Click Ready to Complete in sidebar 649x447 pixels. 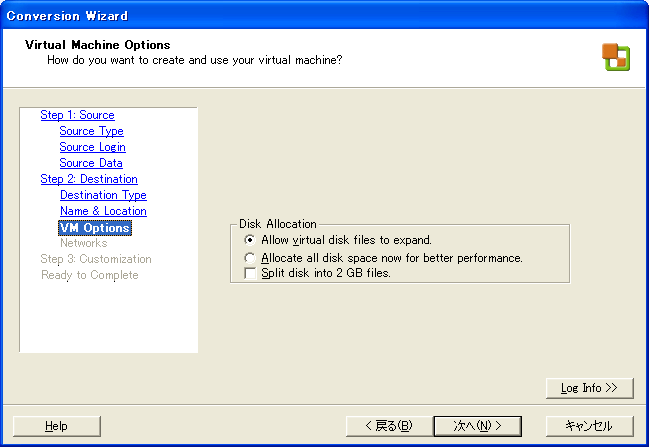pos(89,275)
